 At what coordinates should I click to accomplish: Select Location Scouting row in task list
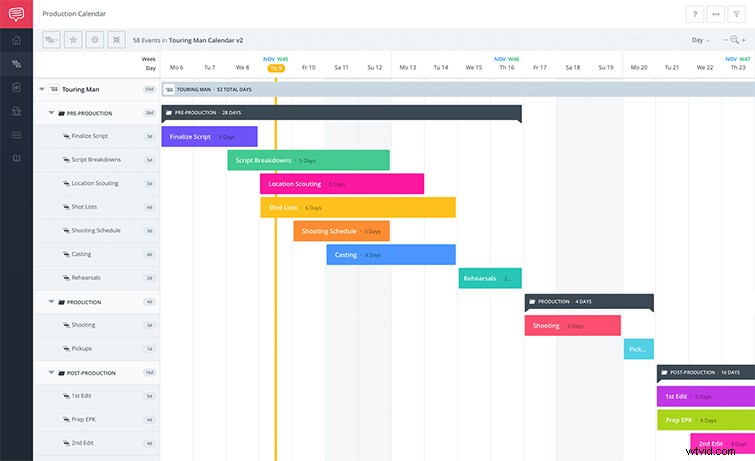97,184
